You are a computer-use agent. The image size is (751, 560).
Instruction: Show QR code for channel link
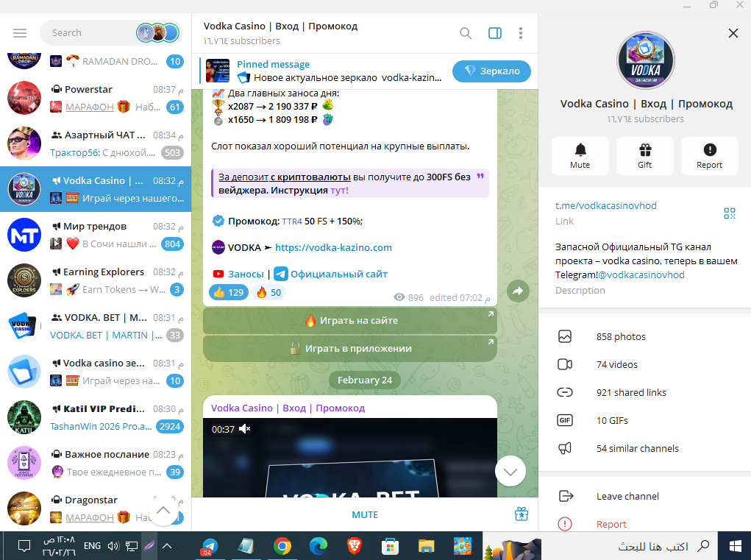tap(729, 213)
